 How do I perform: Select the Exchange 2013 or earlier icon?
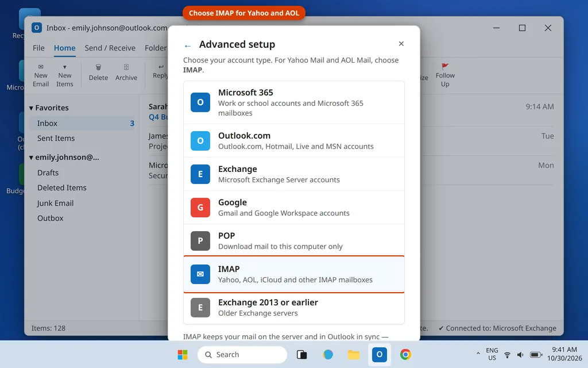(200, 308)
